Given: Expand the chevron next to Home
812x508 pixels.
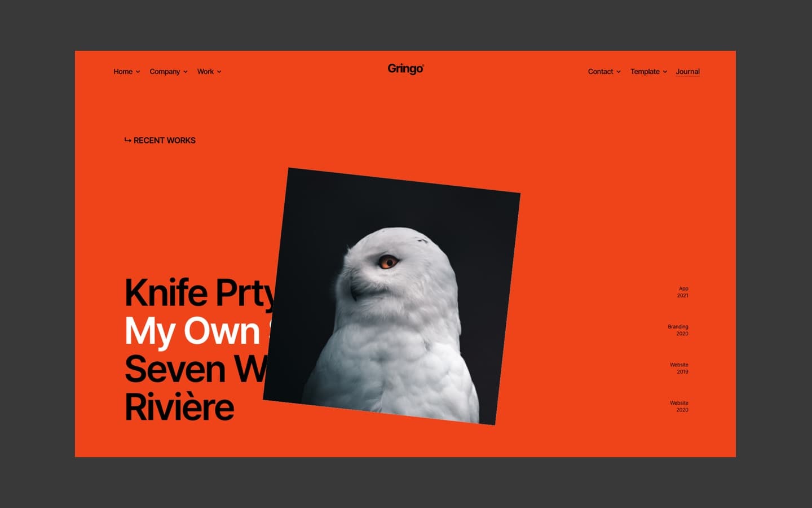Looking at the screenshot, I should [138, 72].
